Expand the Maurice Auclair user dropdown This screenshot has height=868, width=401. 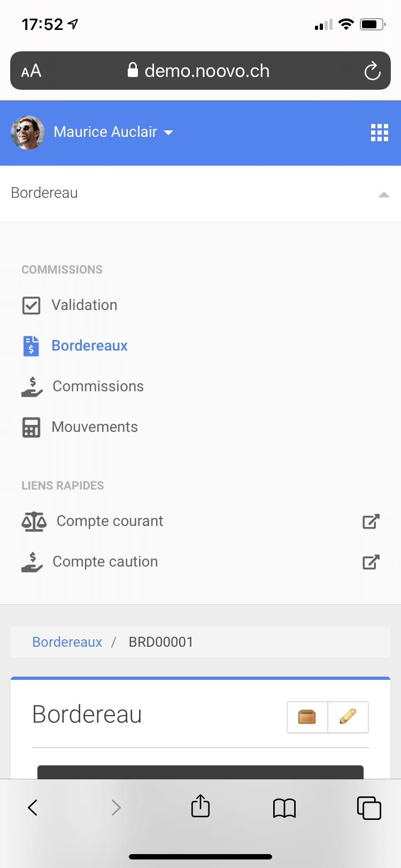pos(168,133)
